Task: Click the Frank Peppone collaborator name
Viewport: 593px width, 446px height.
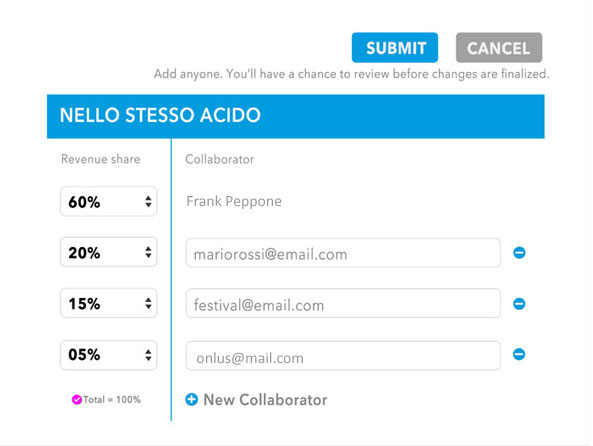Action: point(234,201)
